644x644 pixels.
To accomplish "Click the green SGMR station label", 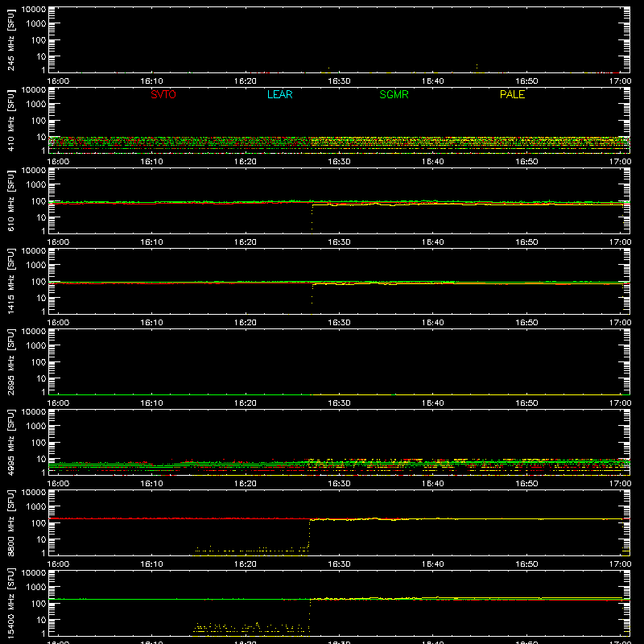I will (x=394, y=94).
